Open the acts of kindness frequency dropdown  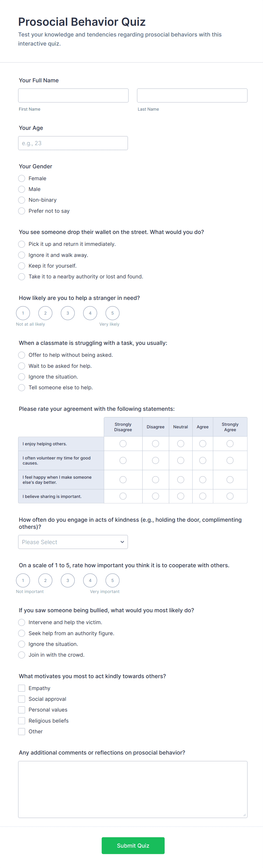73,542
